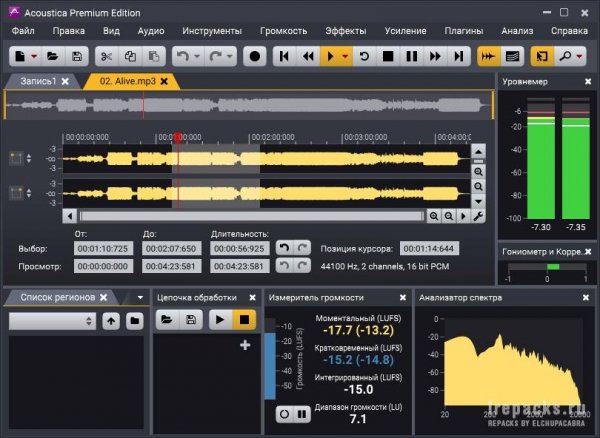The width and height of the screenshot is (600, 438).
Task: Open the zoom tool dropdown arrow
Action: 579,57
